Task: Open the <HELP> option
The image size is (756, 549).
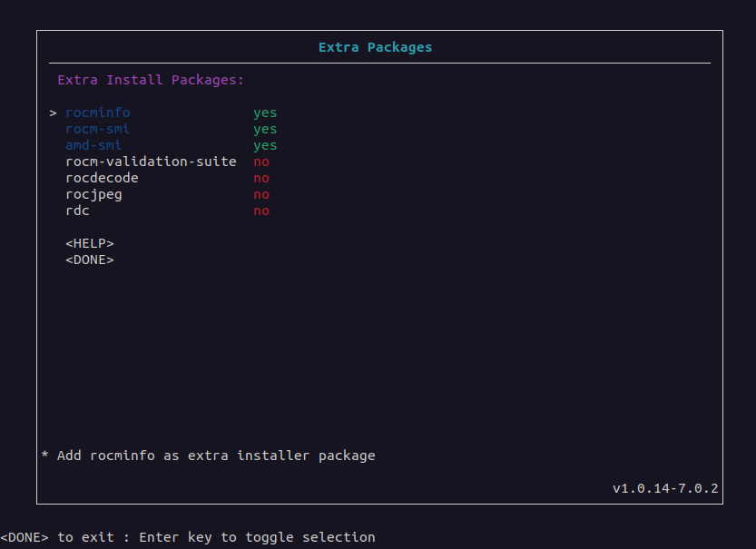Action: click(x=89, y=244)
